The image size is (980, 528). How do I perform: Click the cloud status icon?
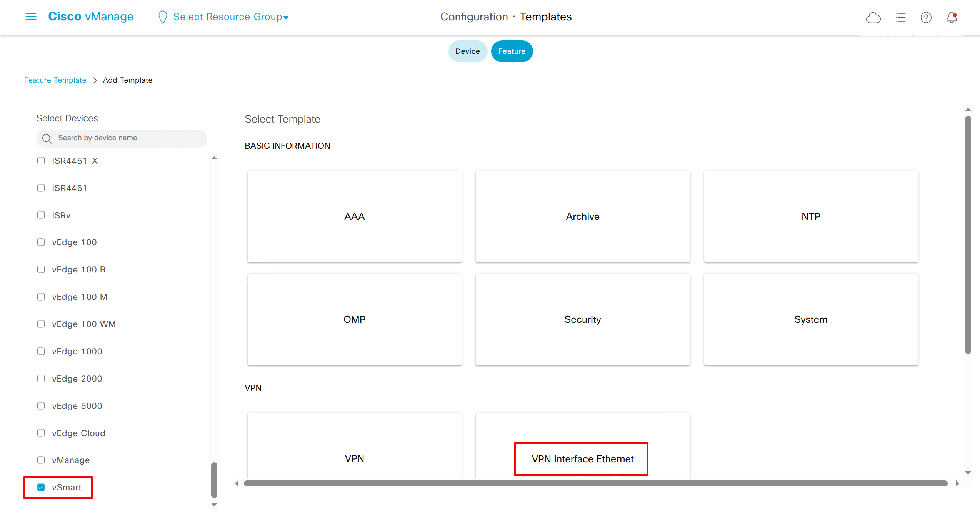coord(873,18)
